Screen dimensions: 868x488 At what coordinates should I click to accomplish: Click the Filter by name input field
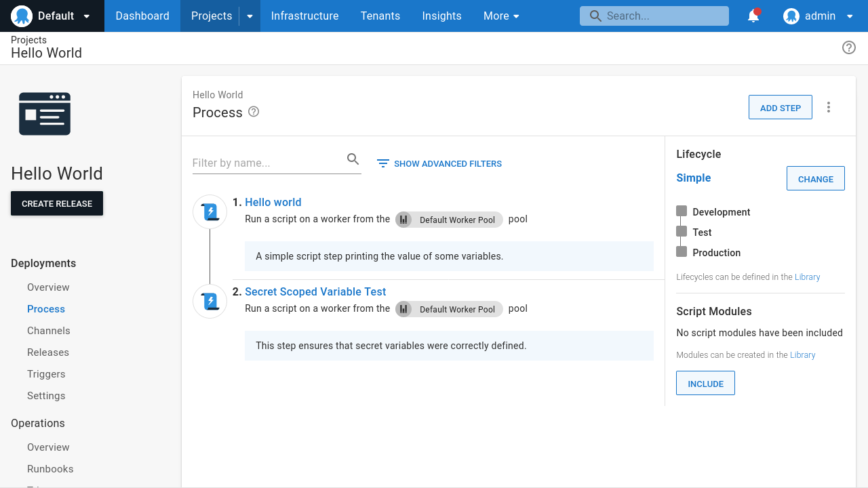point(264,163)
